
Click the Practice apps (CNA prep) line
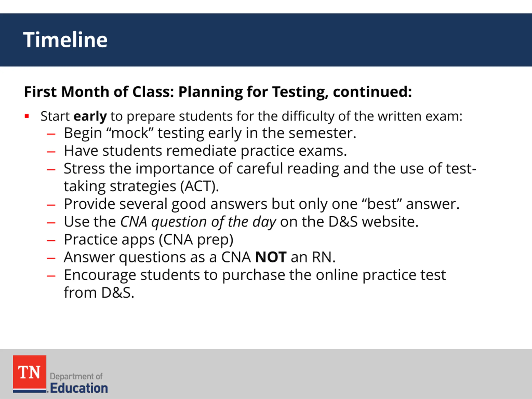point(148,240)
